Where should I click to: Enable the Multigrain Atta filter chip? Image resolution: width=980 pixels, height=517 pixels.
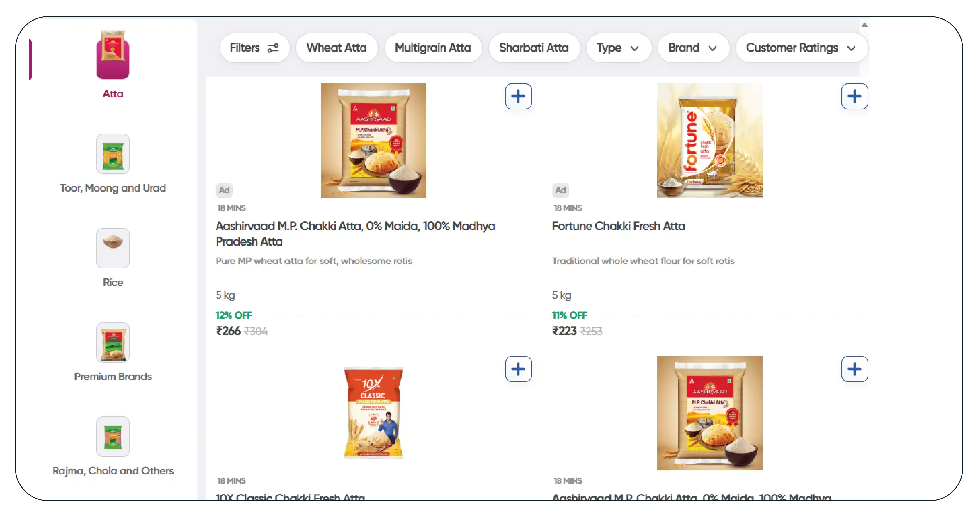[x=433, y=48]
